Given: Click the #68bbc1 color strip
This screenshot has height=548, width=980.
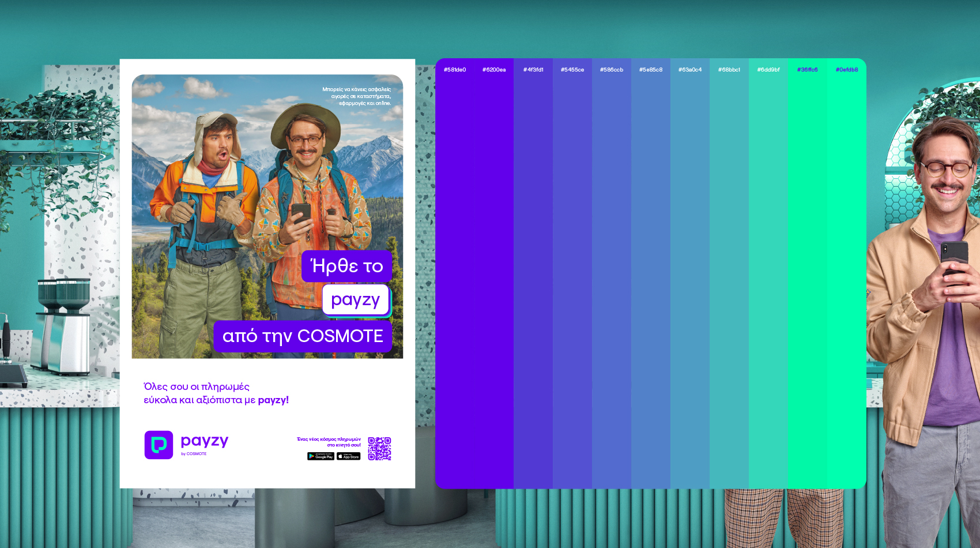Looking at the screenshot, I should click(x=729, y=273).
